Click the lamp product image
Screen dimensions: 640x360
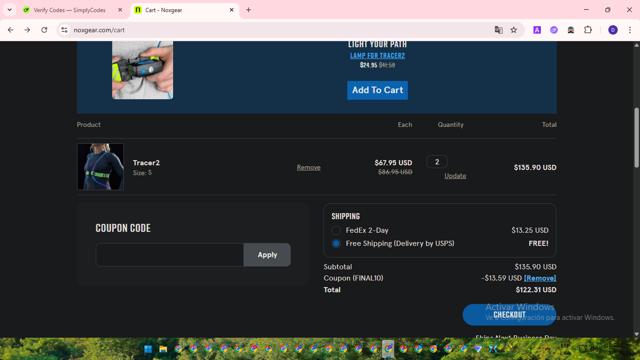(142, 70)
